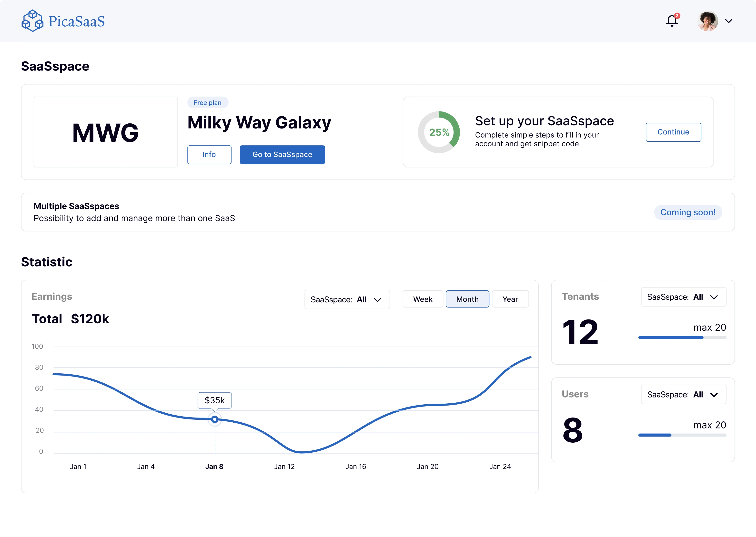
Task: Open the SaaSspace filter on the Earnings chart
Action: [347, 299]
